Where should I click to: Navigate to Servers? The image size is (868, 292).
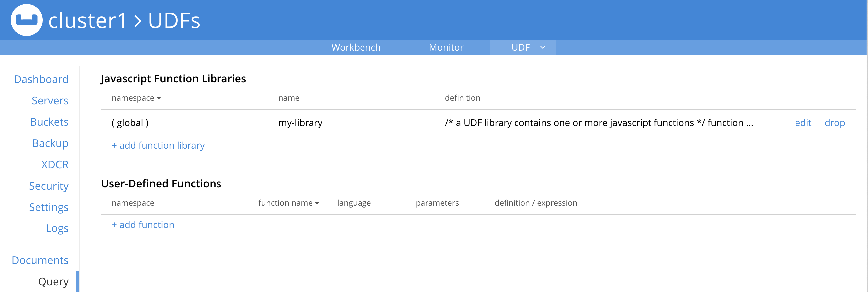(50, 101)
